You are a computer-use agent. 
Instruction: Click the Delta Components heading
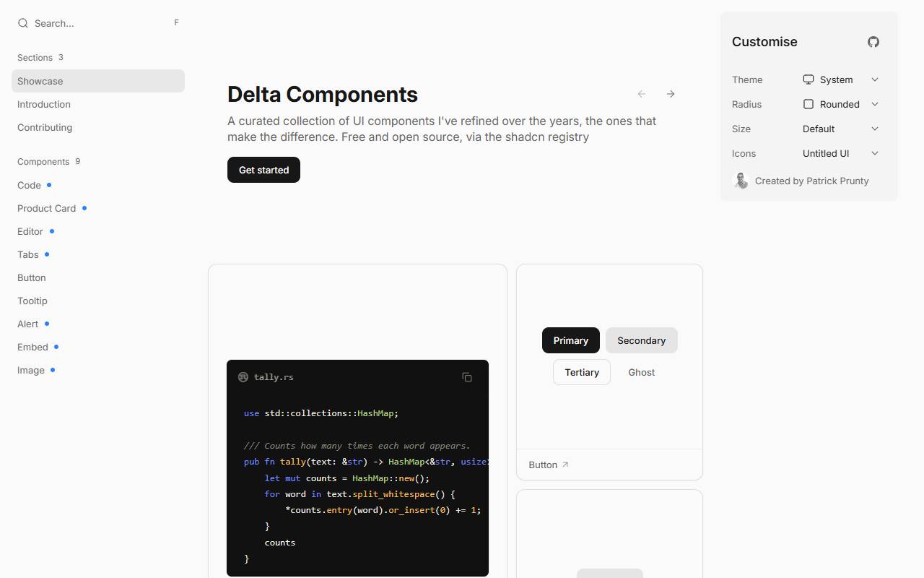pos(323,94)
